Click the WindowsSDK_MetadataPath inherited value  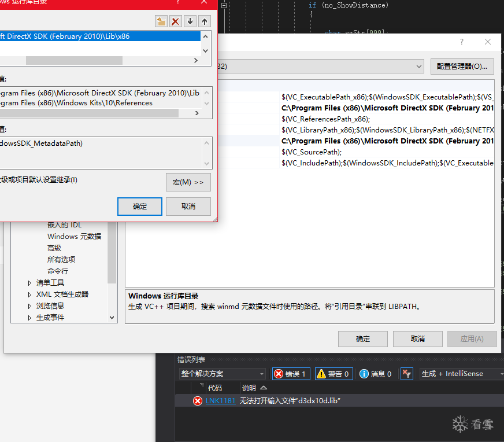41,143
